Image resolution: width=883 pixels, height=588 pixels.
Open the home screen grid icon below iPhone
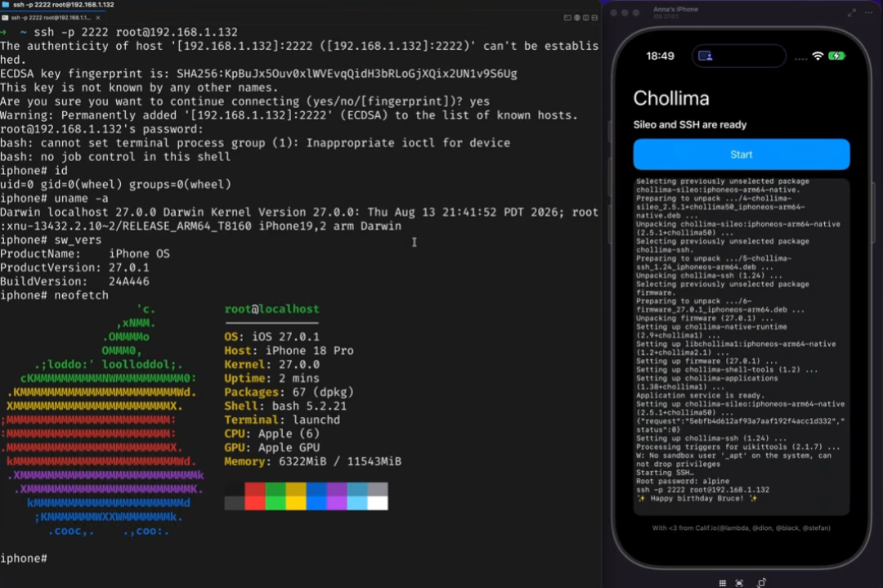coord(723,583)
